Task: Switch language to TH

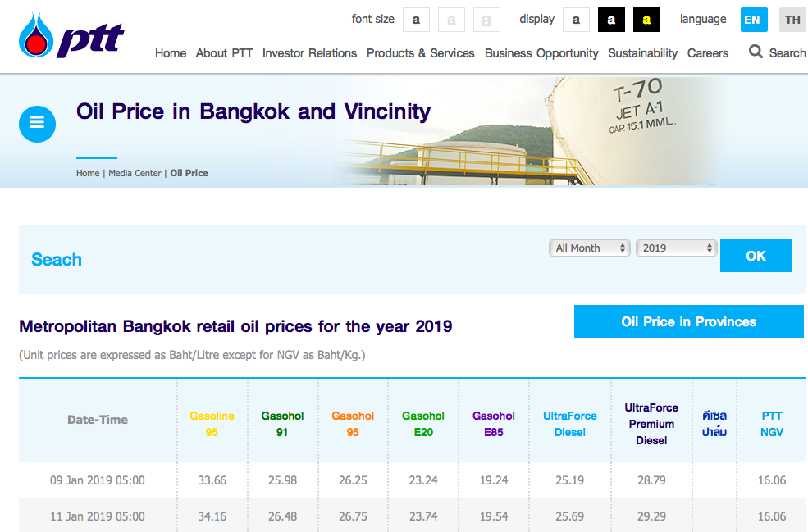Action: (x=792, y=20)
